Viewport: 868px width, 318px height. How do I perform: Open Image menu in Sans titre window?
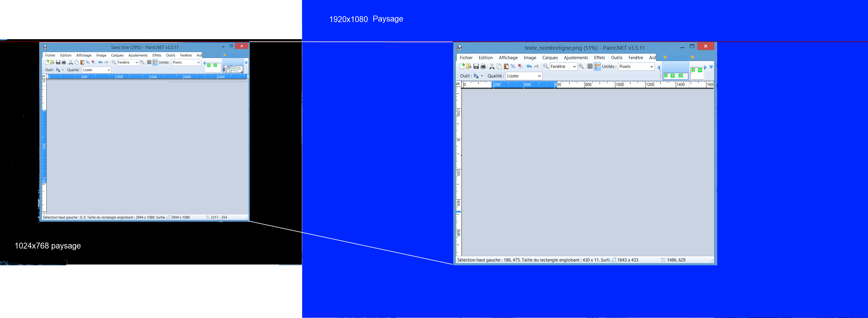pos(101,55)
